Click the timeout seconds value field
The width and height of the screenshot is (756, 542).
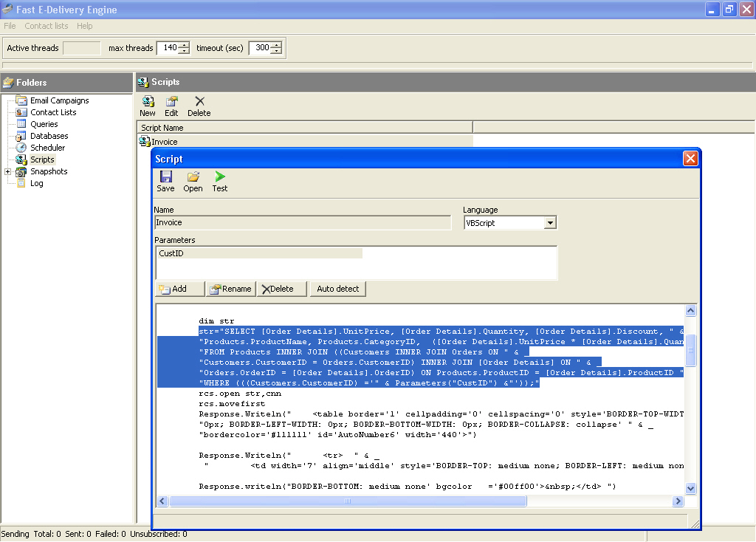point(261,48)
